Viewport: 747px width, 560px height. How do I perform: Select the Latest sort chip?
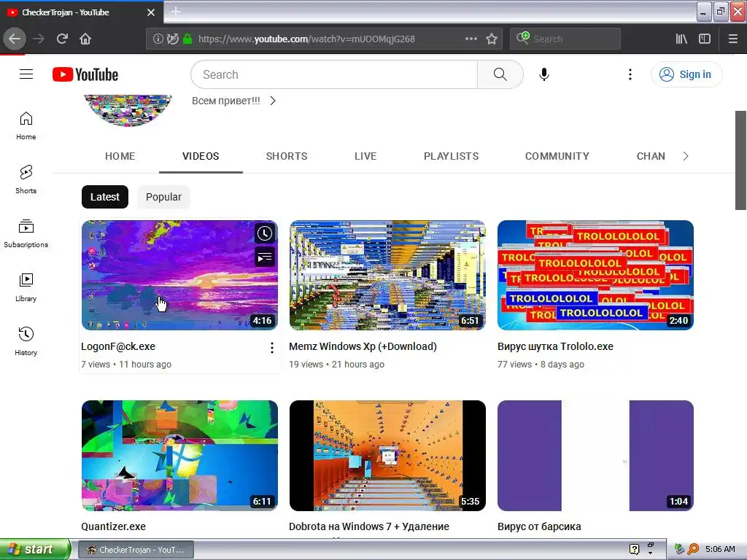click(105, 197)
